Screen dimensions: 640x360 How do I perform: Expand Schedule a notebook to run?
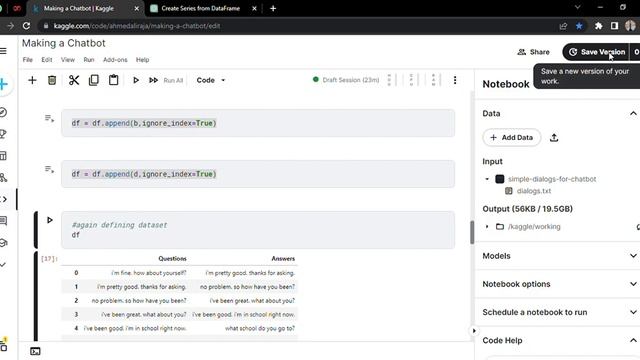pyautogui.click(x=633, y=312)
